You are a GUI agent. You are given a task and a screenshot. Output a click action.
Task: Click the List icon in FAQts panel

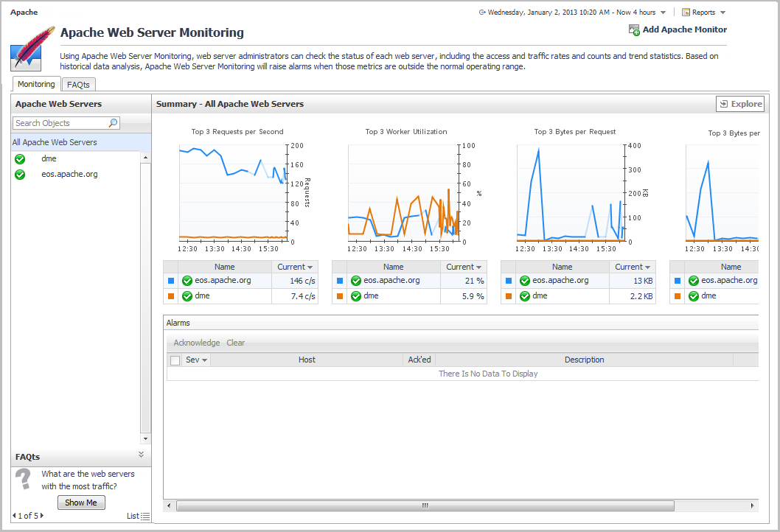[145, 517]
